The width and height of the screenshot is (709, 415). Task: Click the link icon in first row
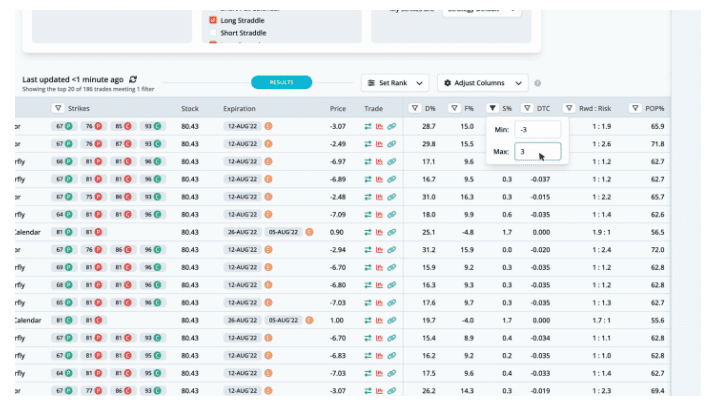[392, 127]
